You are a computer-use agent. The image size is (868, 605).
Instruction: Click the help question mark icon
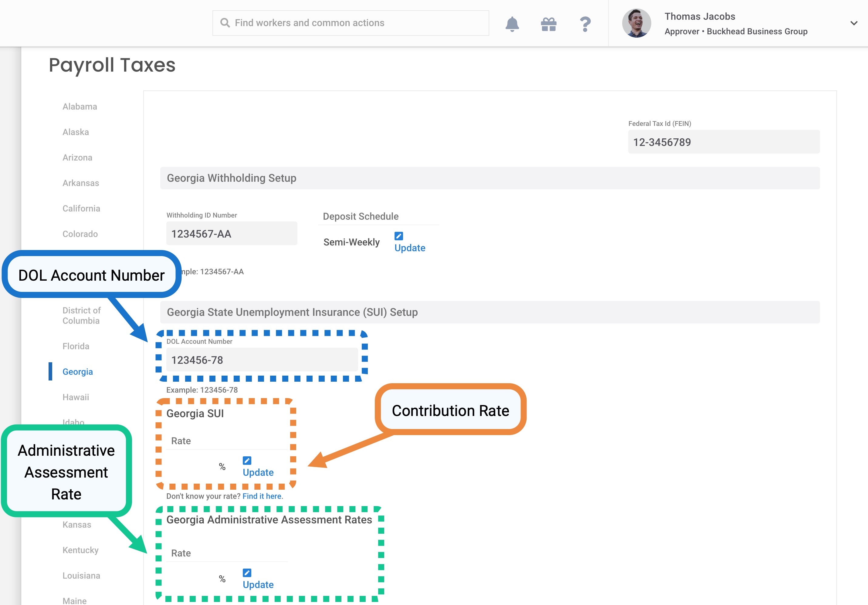(x=585, y=24)
